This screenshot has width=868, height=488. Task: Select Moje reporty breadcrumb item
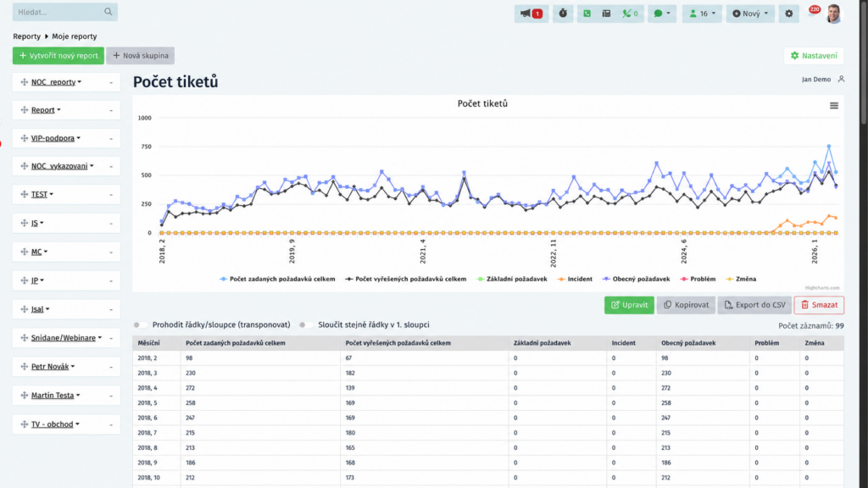75,36
